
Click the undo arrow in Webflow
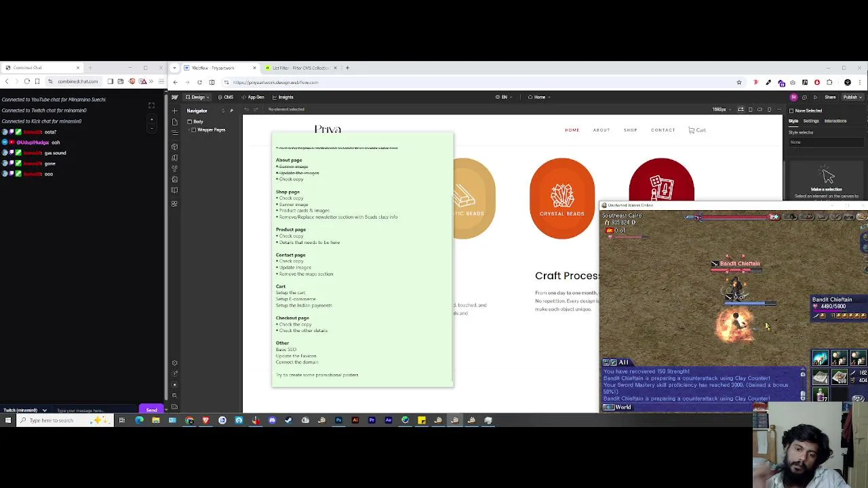tap(247, 109)
